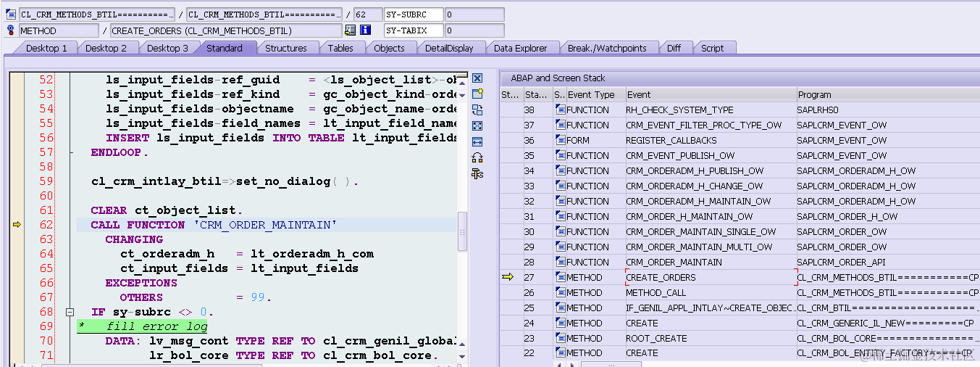Select event ROOT_CREATE in stack

pyautogui.click(x=656, y=338)
